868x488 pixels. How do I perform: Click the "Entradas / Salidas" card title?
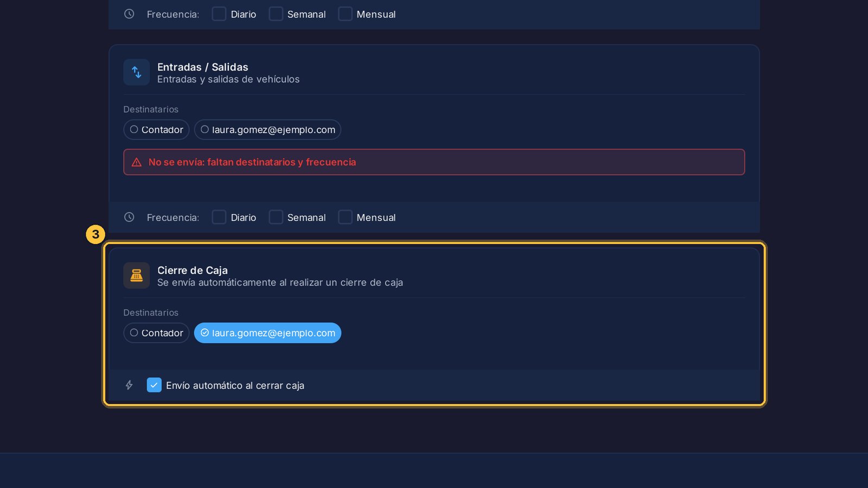coord(203,67)
